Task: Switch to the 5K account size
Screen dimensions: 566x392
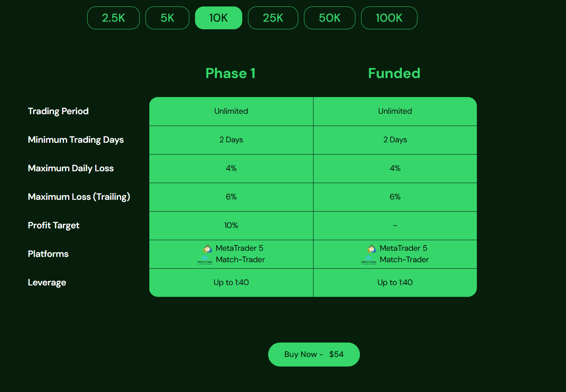Action: (x=167, y=18)
